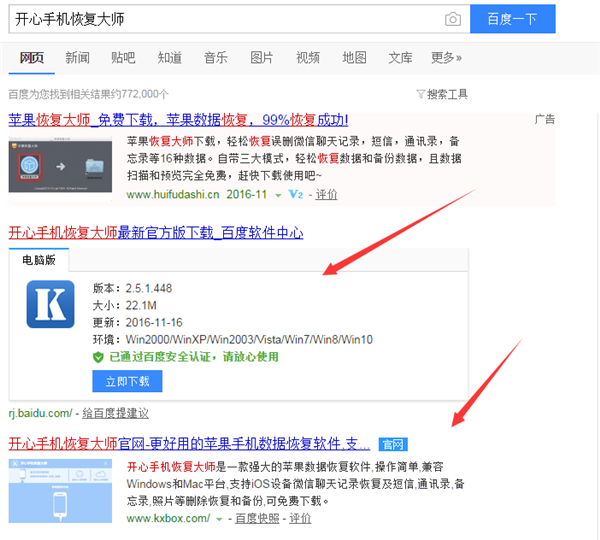The image size is (600, 540).
Task: Click 评价 link of huifudashi result
Action: [x=326, y=194]
